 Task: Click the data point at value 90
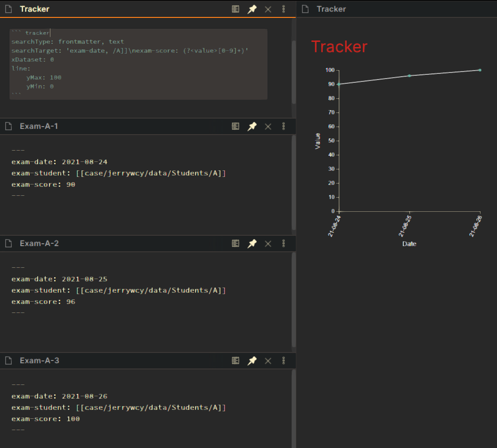pyautogui.click(x=339, y=84)
